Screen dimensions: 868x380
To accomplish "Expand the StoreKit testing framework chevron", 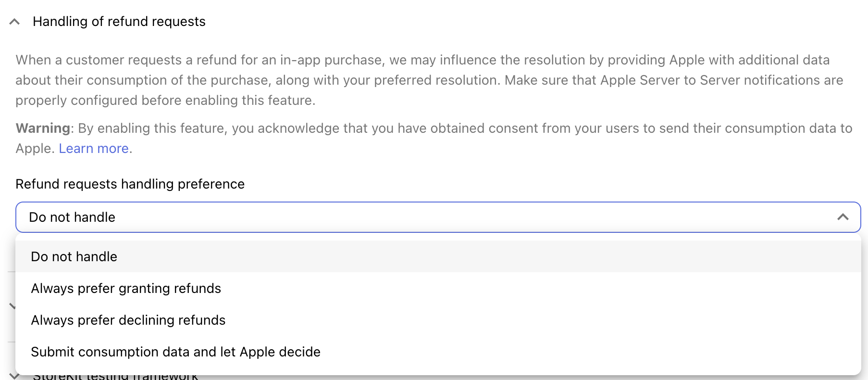I will 13,376.
